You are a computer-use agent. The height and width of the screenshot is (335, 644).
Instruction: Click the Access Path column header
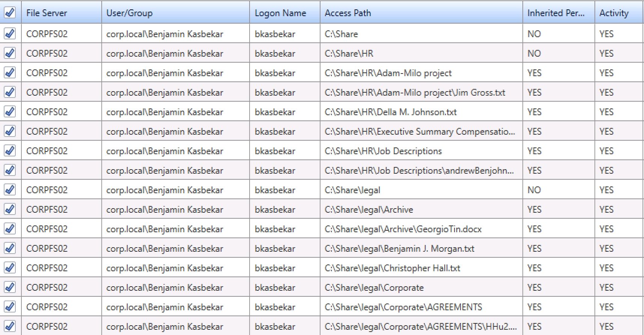tap(348, 13)
